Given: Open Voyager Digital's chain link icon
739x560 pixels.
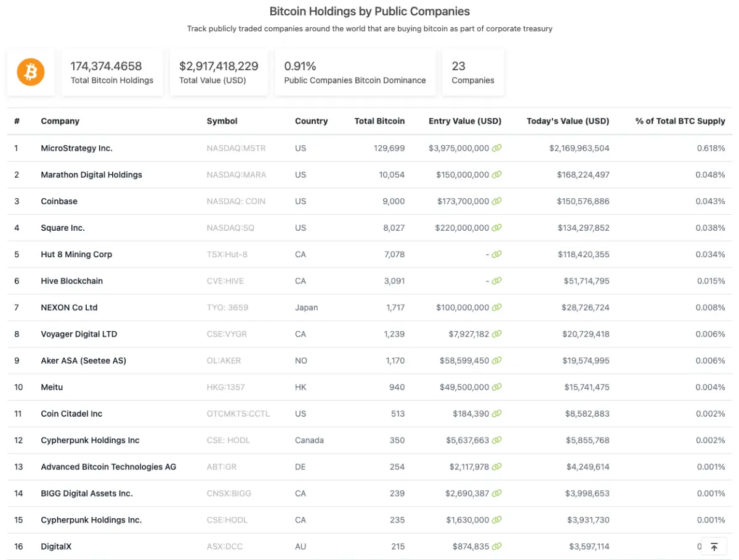Looking at the screenshot, I should tap(498, 334).
